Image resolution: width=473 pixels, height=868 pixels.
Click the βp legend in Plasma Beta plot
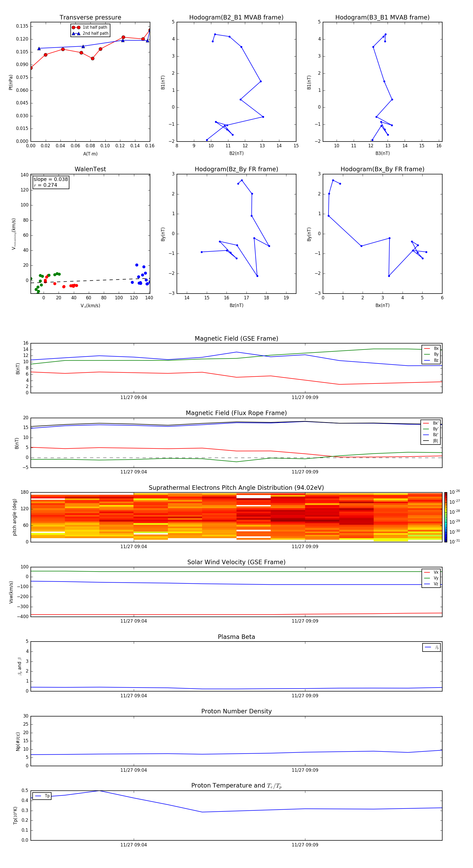pos(431,647)
